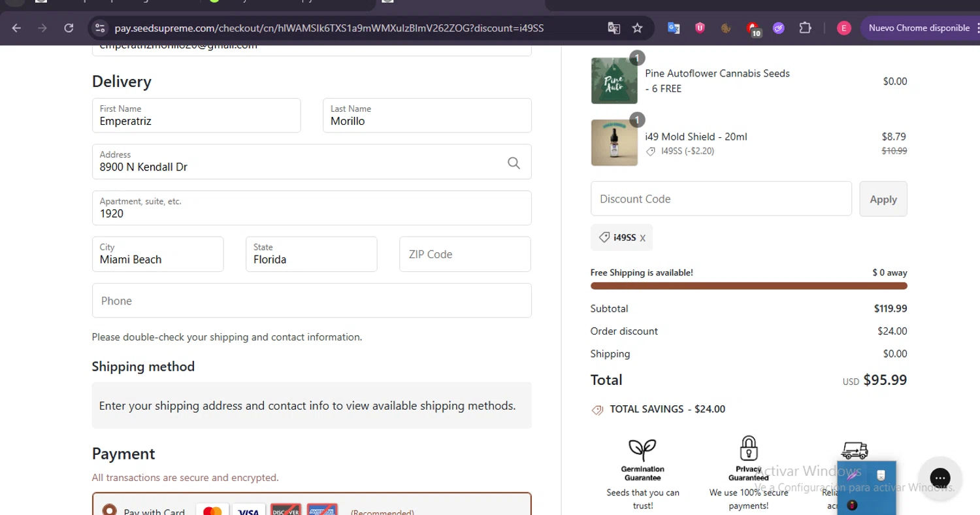Click the I49SS (-$2.20) discount label

coord(687,151)
